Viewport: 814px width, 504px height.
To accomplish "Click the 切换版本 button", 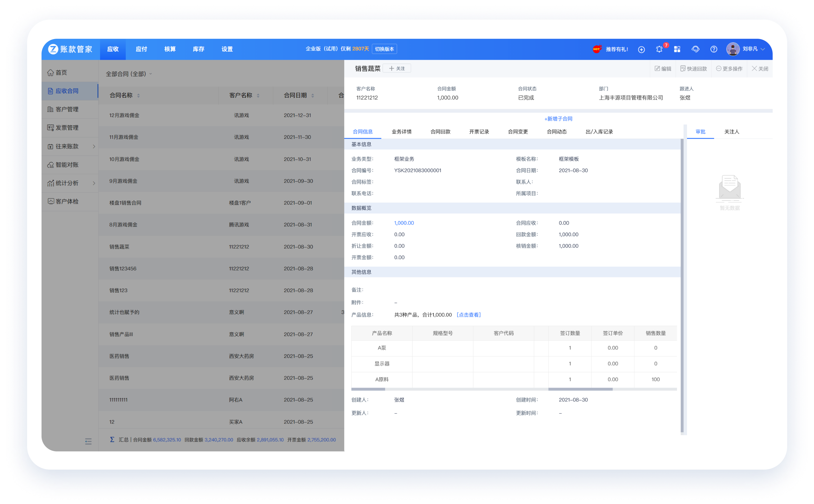I will 384,49.
